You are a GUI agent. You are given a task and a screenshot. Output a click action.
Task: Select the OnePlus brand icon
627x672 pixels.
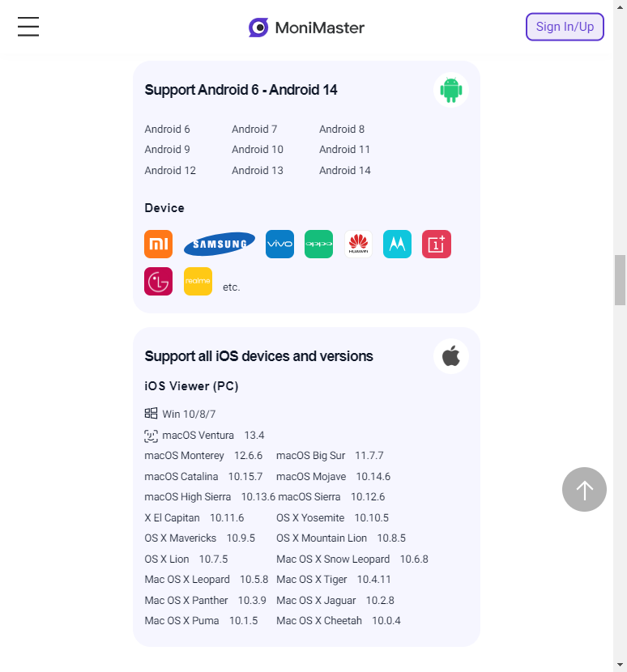(x=437, y=244)
